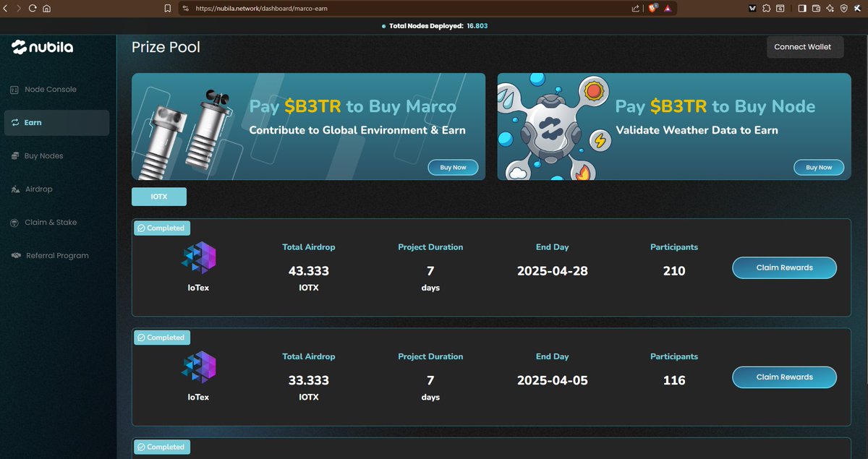Open the Pay $B3TR to Buy Node banner
The width and height of the screenshot is (868, 459).
674,126
